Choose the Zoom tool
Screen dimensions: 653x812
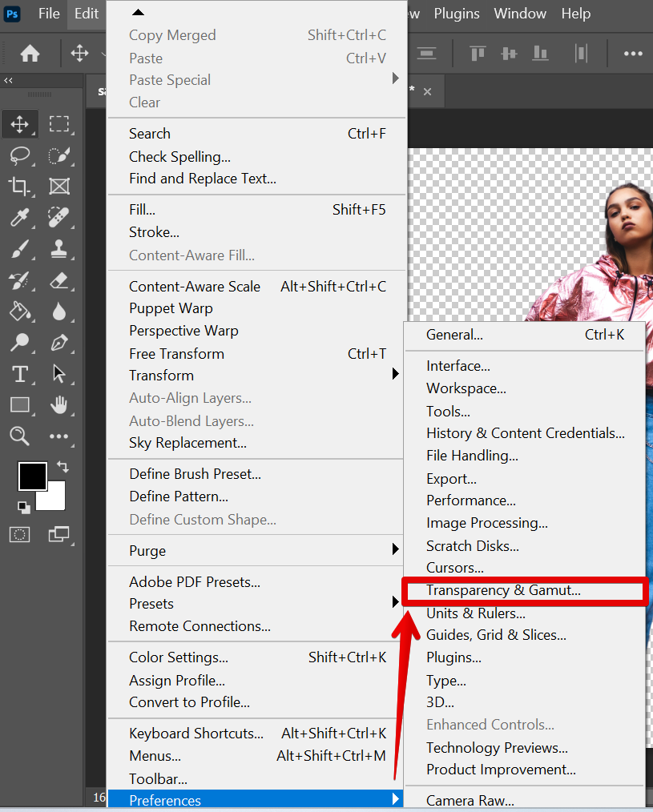[19, 436]
